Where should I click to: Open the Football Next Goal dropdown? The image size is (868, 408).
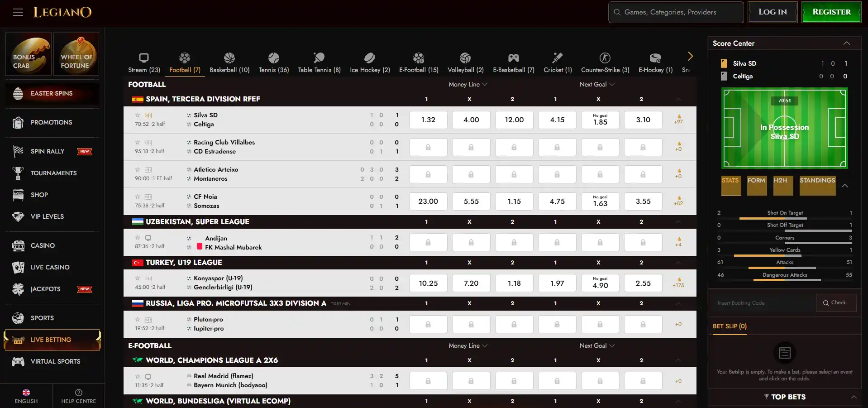597,84
